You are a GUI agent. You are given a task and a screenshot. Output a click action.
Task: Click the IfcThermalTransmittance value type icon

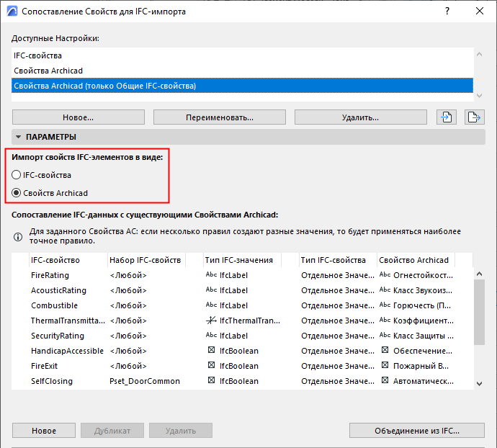point(211,321)
